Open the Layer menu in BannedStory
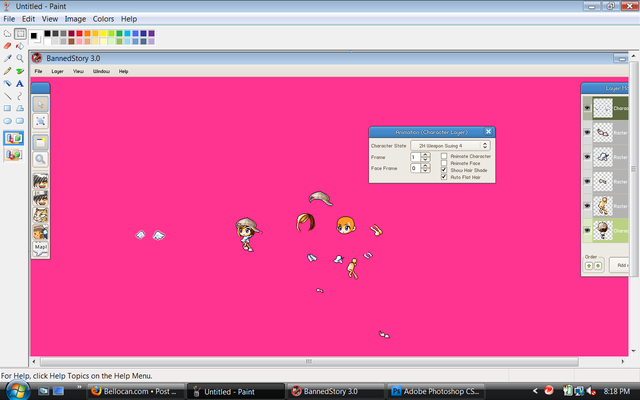The image size is (640, 400). (x=57, y=71)
